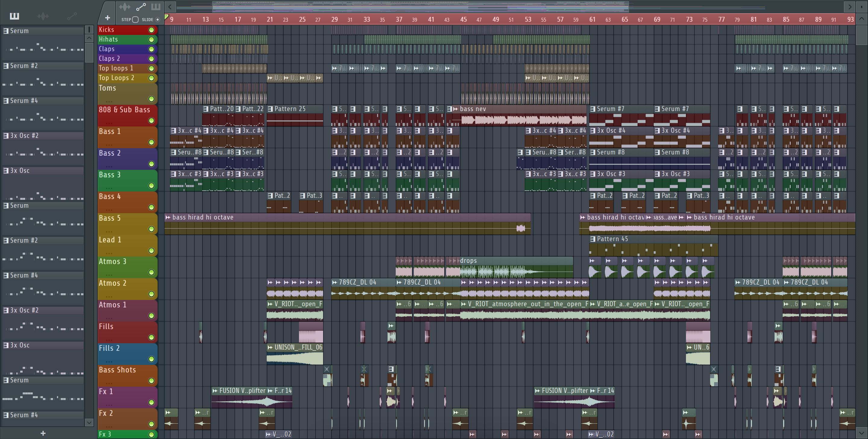The height and width of the screenshot is (439, 868).
Task: Select the audio clip focus icon above STEP
Action: pyautogui.click(x=125, y=7)
